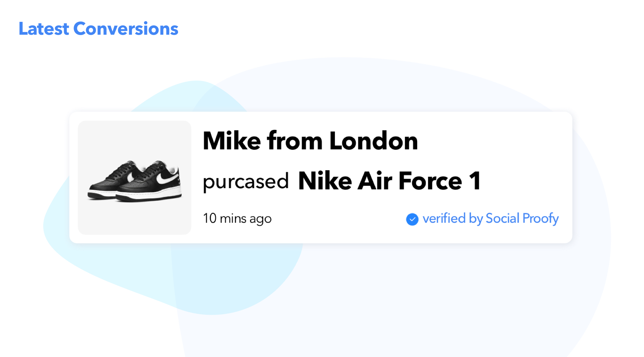This screenshot has width=644, height=357.
Task: Click the name "Mike" in the notification
Action: click(x=232, y=141)
